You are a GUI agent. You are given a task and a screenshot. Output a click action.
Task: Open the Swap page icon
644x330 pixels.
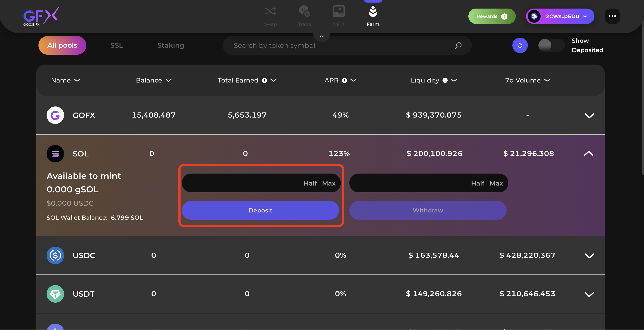[270, 12]
